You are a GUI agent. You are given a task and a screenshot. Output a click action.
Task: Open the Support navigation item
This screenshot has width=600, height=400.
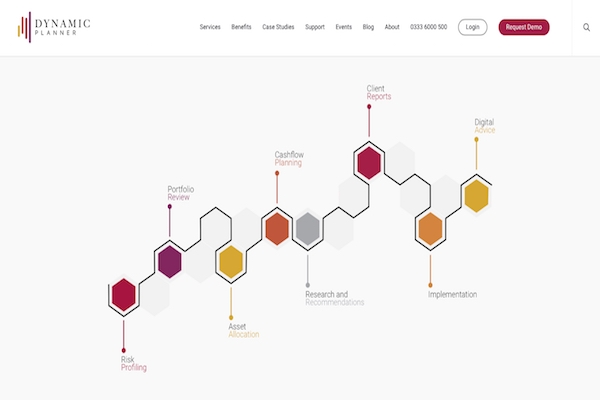tap(315, 27)
